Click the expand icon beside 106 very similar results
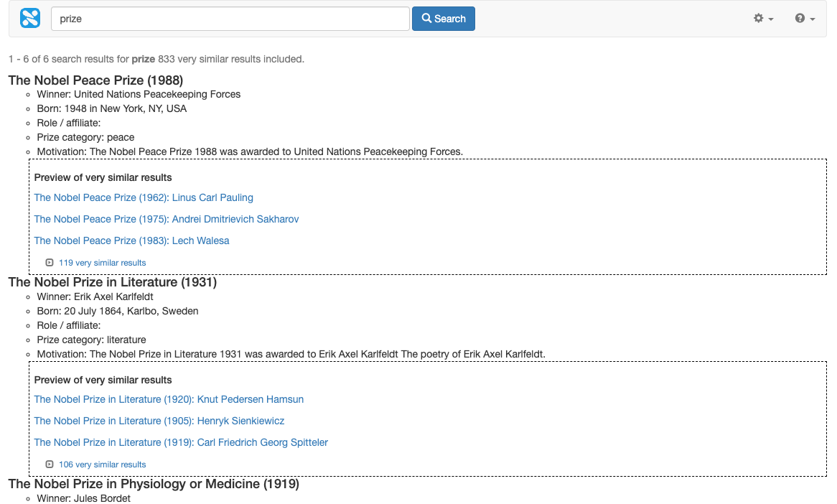This screenshot has height=504, width=837. point(49,464)
